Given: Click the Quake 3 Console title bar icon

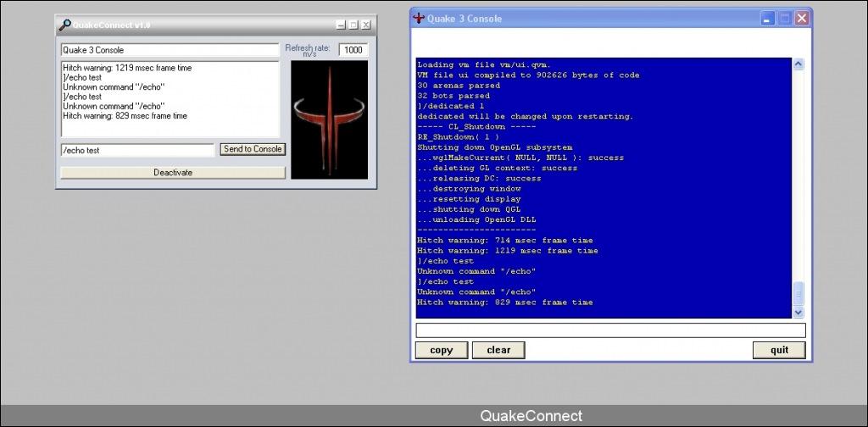Looking at the screenshot, I should point(418,18).
